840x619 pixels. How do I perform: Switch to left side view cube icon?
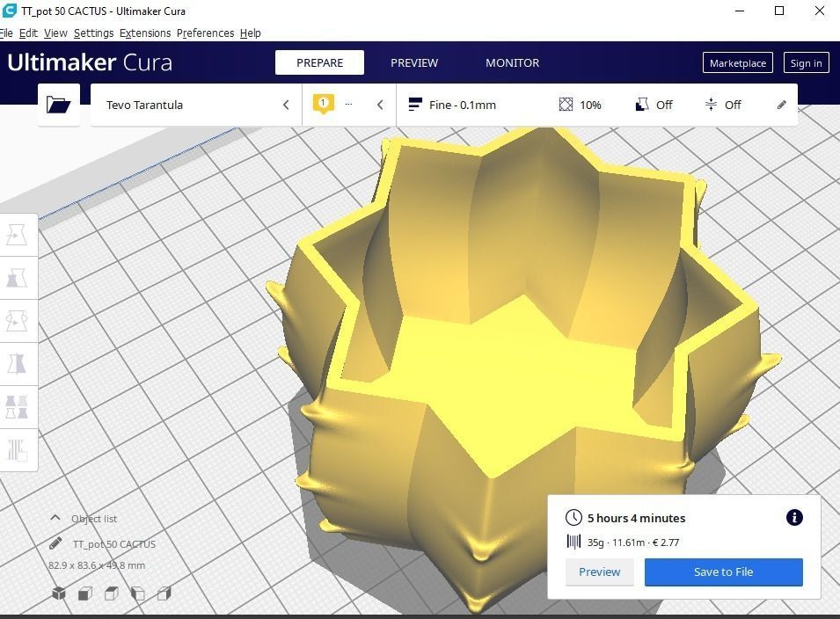click(x=138, y=593)
